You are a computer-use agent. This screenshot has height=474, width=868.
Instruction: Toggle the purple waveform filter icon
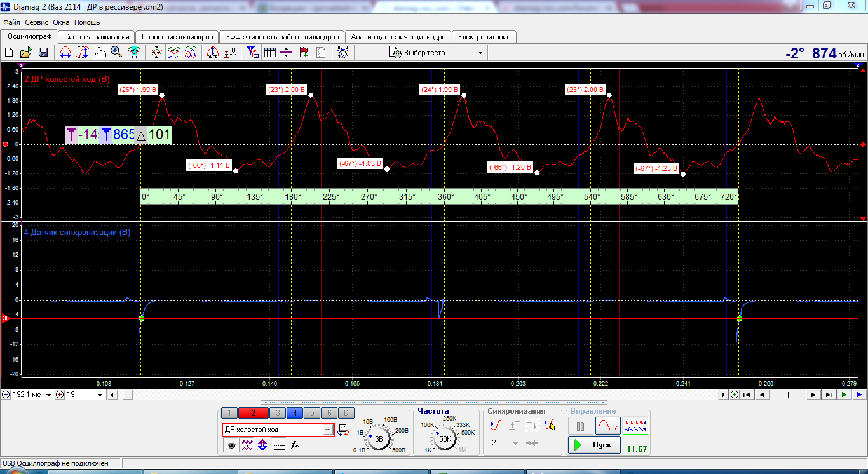click(247, 445)
